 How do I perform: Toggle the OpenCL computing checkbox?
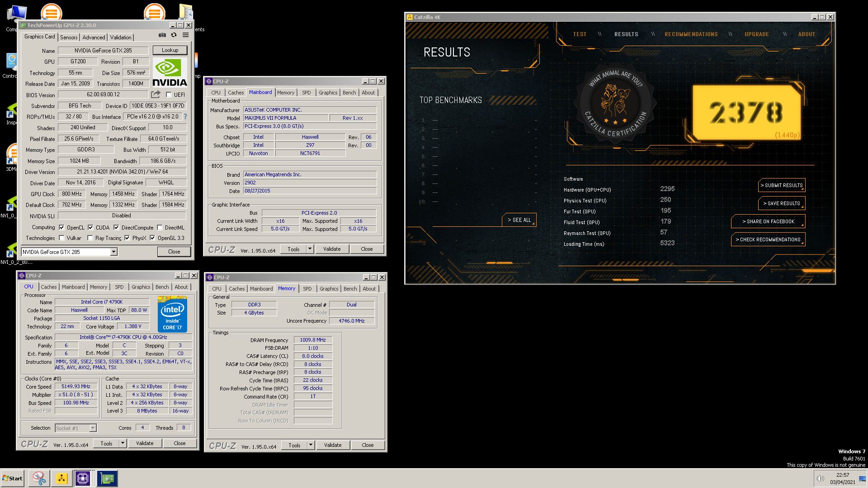[61, 227]
